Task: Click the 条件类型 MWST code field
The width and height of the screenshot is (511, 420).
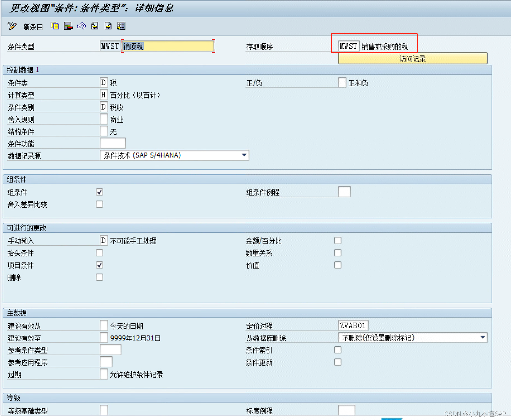Action: (x=110, y=46)
